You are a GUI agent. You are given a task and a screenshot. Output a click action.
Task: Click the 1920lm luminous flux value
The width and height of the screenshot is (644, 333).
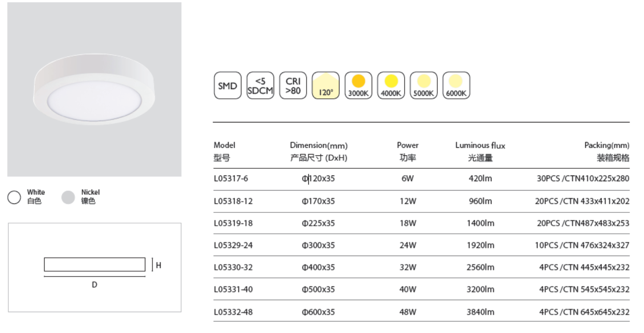pyautogui.click(x=480, y=245)
